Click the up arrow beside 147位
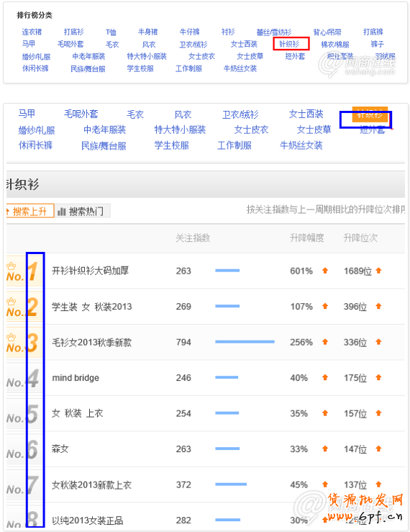410x532 pixels. [379, 449]
